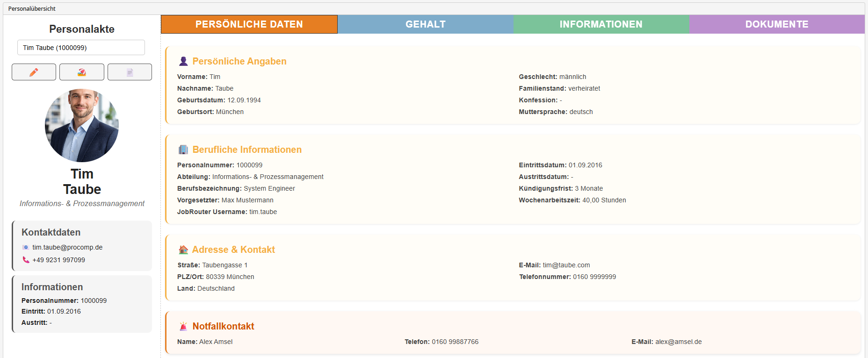
Task: Click the siren icon beside Notfallkontakt
Action: click(x=183, y=326)
